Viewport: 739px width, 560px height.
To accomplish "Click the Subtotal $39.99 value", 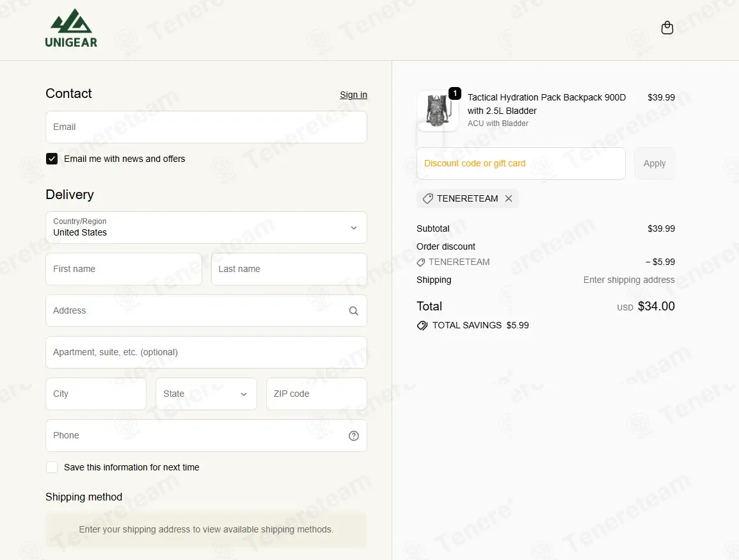I will pos(661,228).
